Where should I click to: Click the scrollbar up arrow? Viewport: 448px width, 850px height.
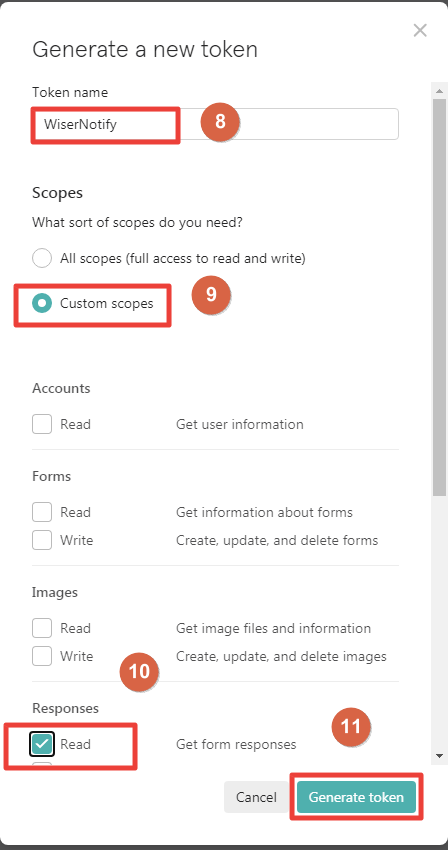pyautogui.click(x=439, y=91)
